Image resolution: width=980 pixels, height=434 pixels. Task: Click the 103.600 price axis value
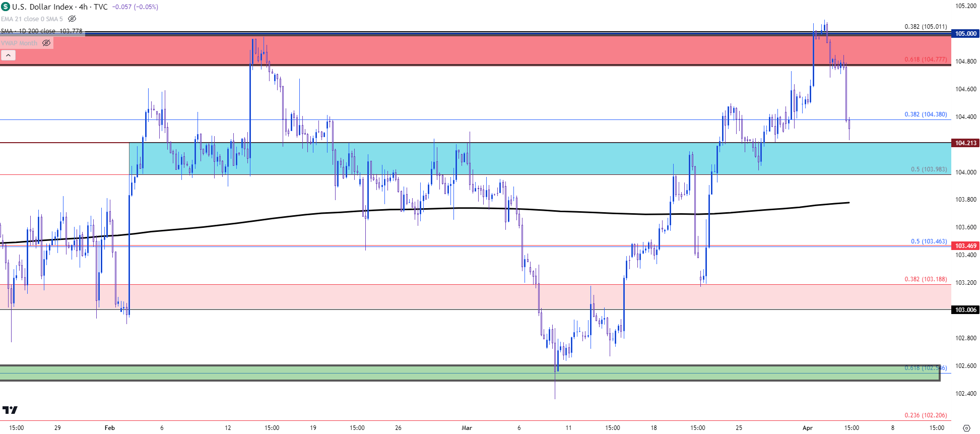point(966,227)
